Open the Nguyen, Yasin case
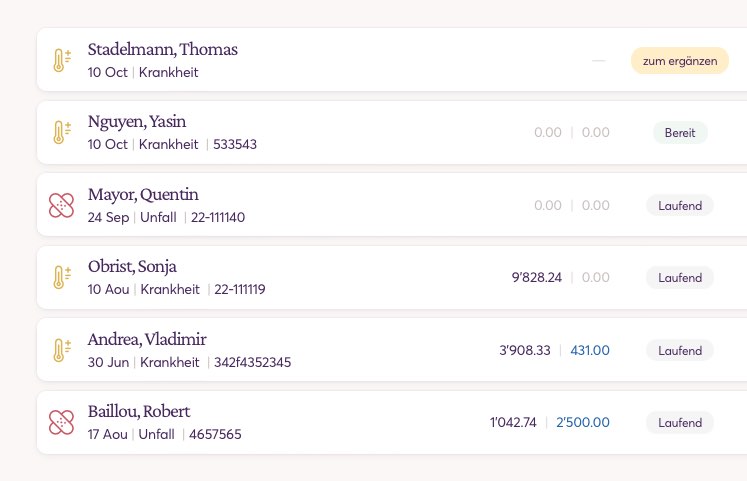This screenshot has height=481, width=747. 392,132
